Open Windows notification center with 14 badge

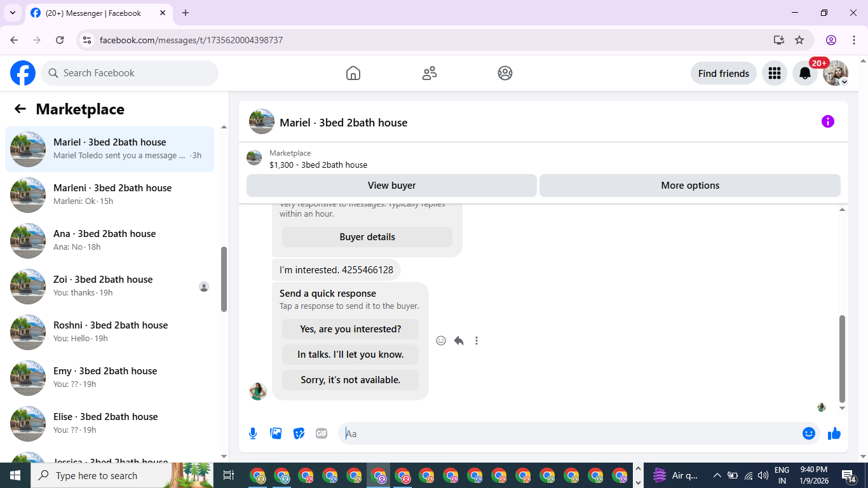[x=850, y=475]
